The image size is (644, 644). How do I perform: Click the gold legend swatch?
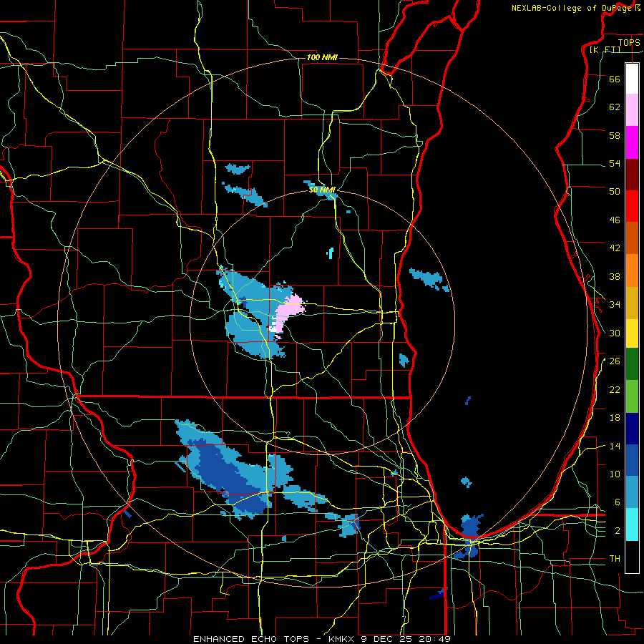point(632,303)
